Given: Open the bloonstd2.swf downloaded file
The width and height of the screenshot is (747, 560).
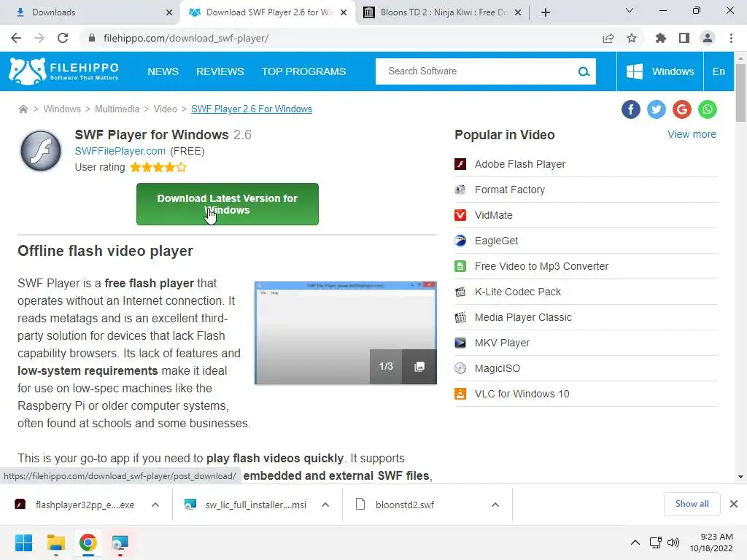Looking at the screenshot, I should (x=405, y=505).
